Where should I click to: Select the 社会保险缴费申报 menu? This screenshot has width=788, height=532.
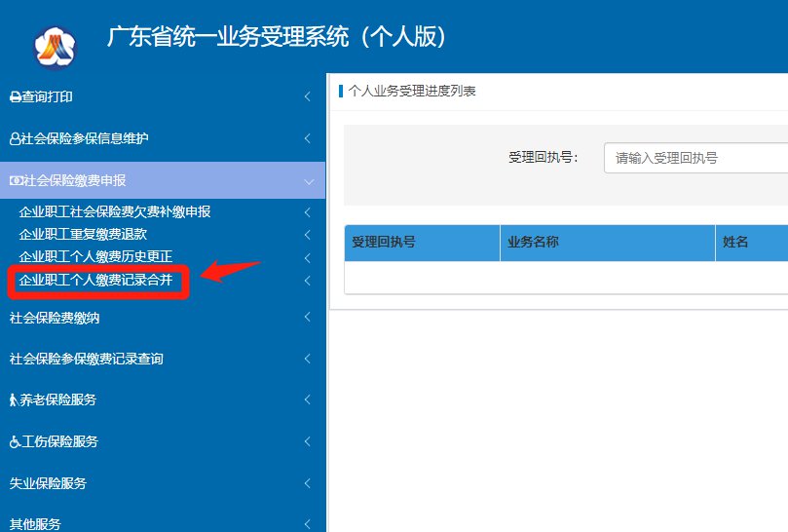[x=163, y=180]
